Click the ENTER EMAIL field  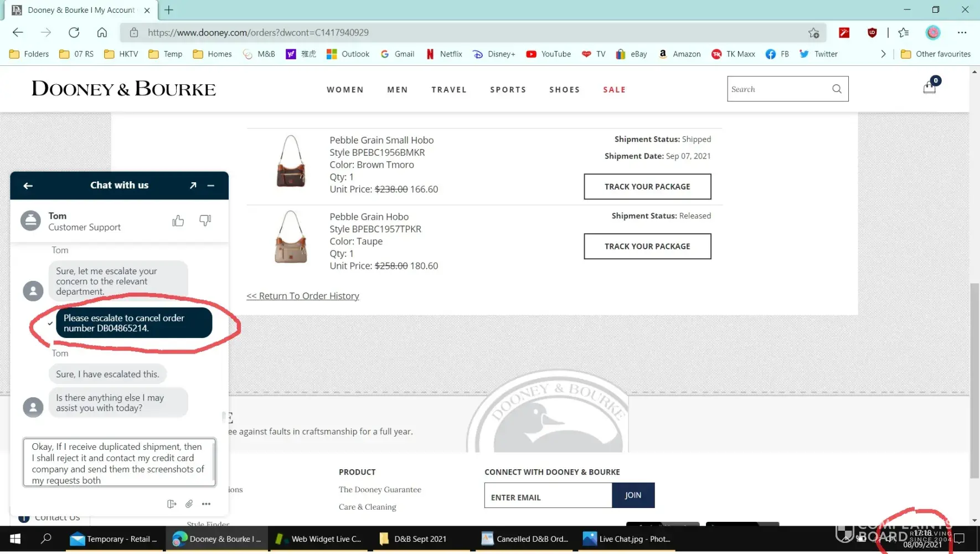pyautogui.click(x=548, y=495)
